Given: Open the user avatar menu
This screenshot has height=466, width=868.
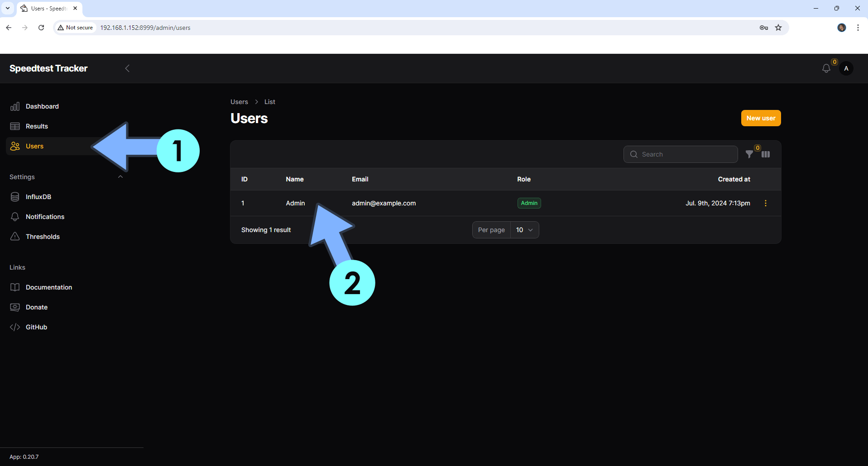Looking at the screenshot, I should pyautogui.click(x=846, y=68).
